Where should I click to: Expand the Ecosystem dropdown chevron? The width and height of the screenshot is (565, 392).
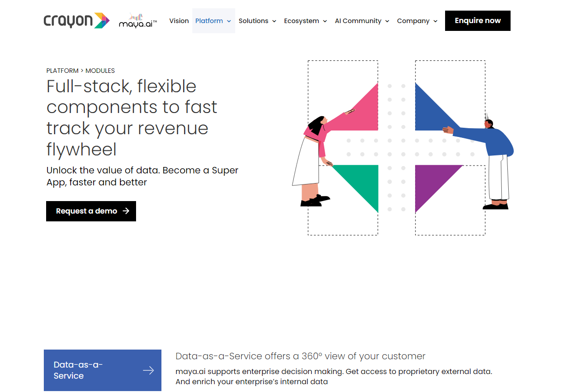325,21
